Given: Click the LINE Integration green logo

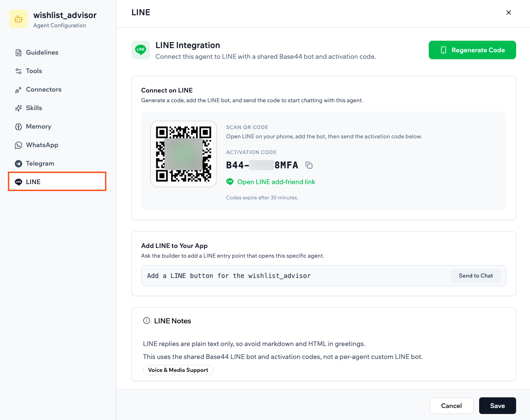Looking at the screenshot, I should (141, 50).
